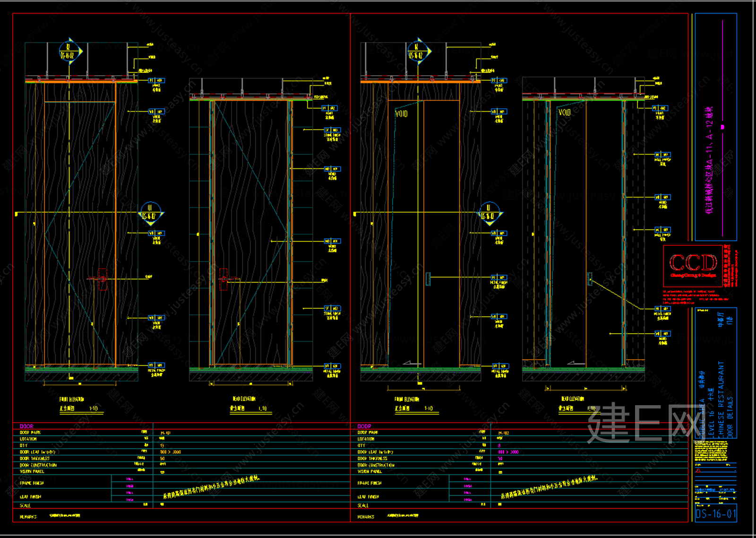This screenshot has width=756, height=538.
Task: Select the magenta DOOR header of the right schedule
Action: point(364,426)
